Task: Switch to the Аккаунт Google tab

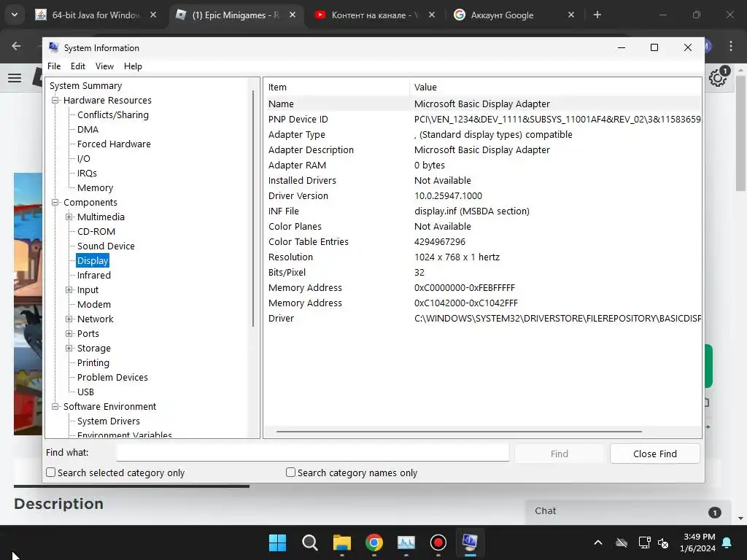Action: tap(514, 15)
